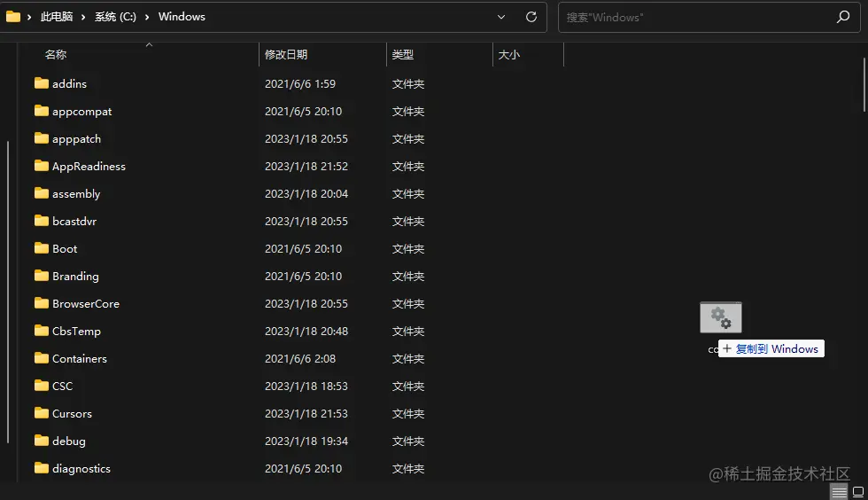Click the folder icon in the address bar
This screenshot has width=868, height=500.
click(x=13, y=17)
